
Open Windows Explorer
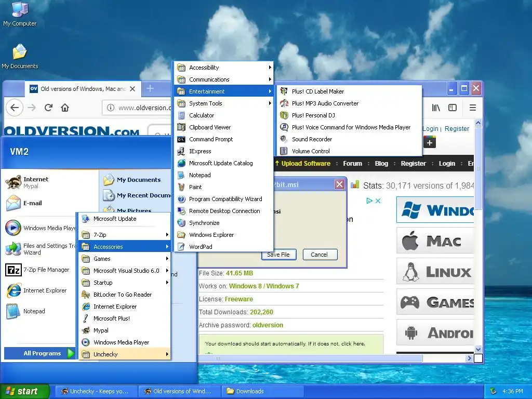click(224, 235)
